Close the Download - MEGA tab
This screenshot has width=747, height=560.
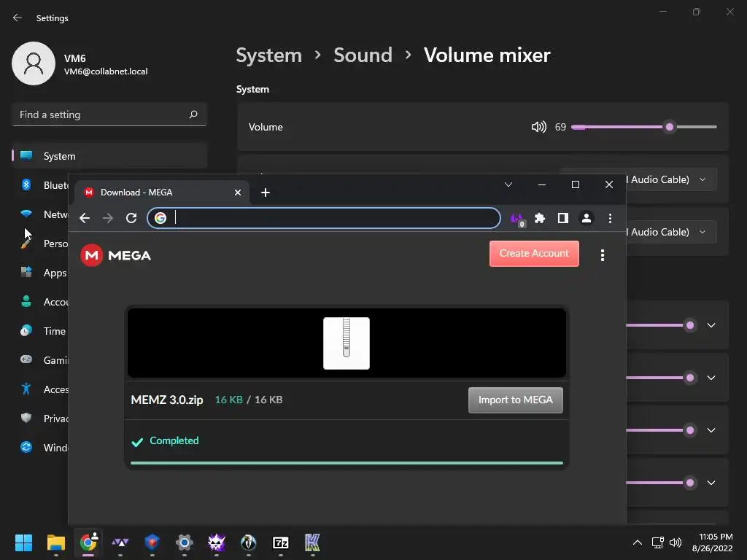[238, 192]
